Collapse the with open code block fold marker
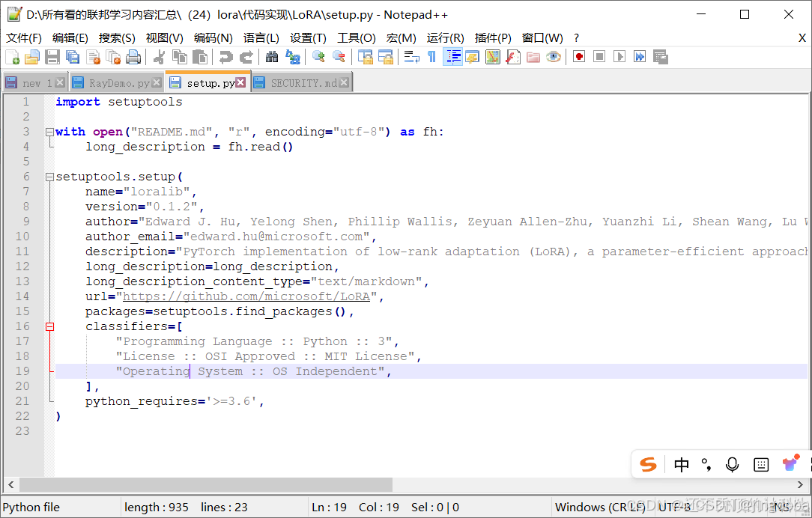Image resolution: width=812 pixels, height=518 pixels. coord(49,131)
